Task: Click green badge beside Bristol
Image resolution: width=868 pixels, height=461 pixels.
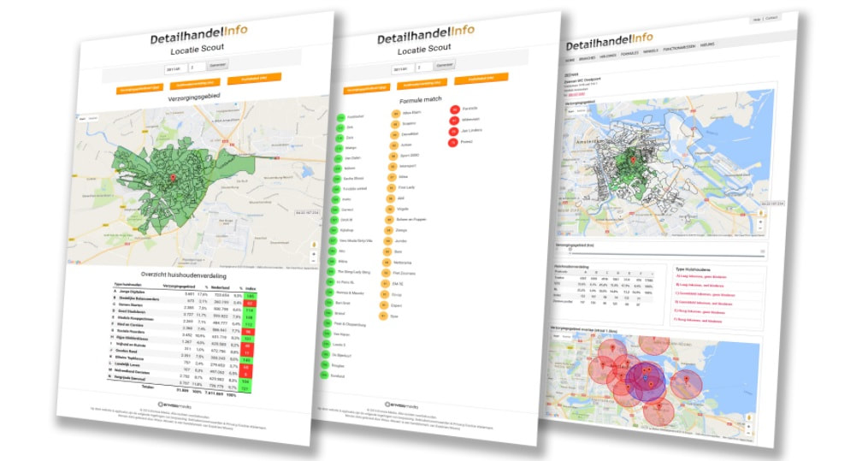Action: 328,313
